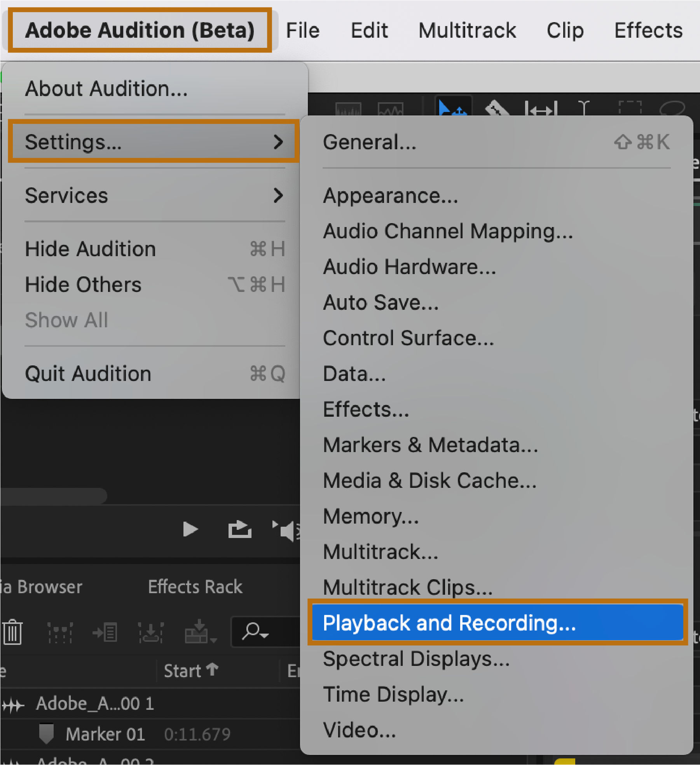Image resolution: width=700 pixels, height=765 pixels.
Task: Select the Razor tool
Action: [498, 108]
